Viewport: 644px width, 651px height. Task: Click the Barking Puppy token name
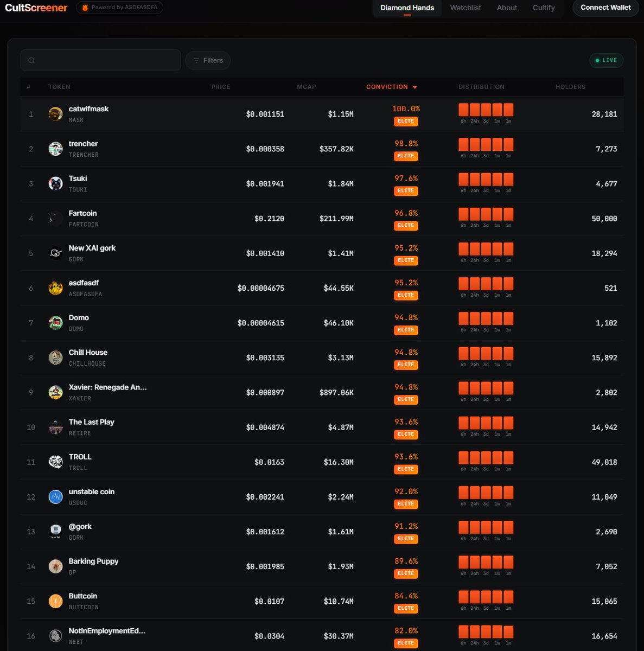pyautogui.click(x=93, y=561)
